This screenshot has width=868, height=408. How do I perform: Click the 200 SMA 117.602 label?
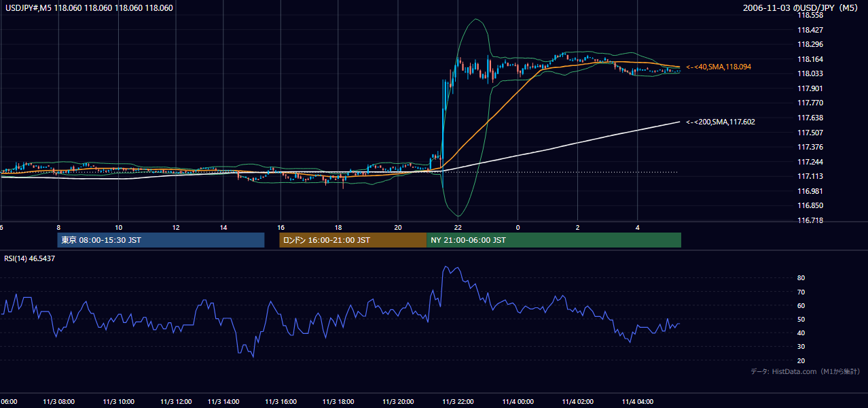tap(720, 122)
